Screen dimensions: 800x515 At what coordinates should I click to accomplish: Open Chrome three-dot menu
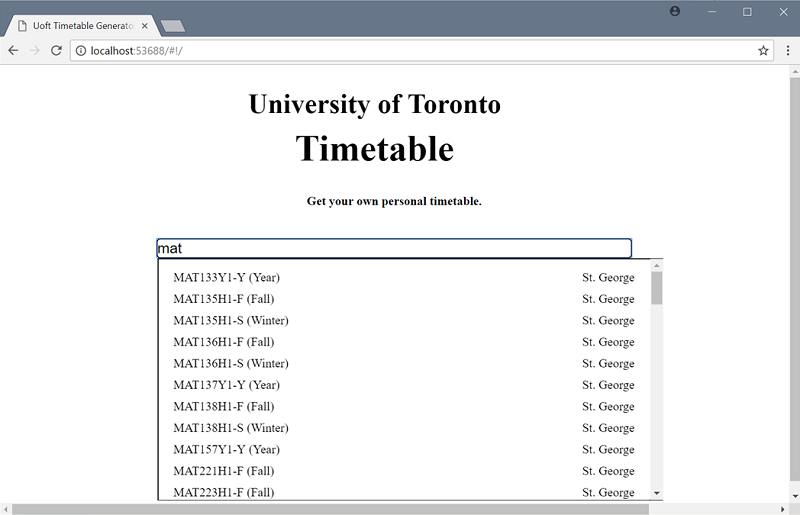(x=788, y=51)
